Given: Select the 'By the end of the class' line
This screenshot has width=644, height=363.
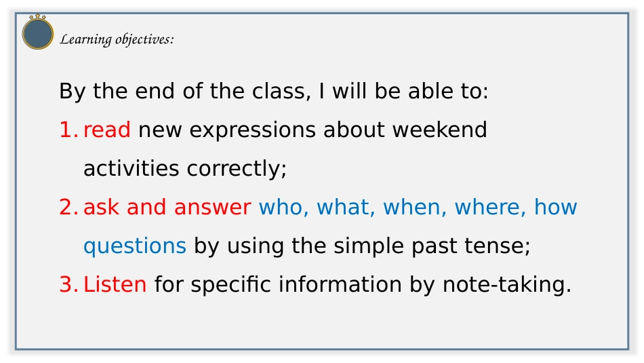Looking at the screenshot, I should (274, 91).
